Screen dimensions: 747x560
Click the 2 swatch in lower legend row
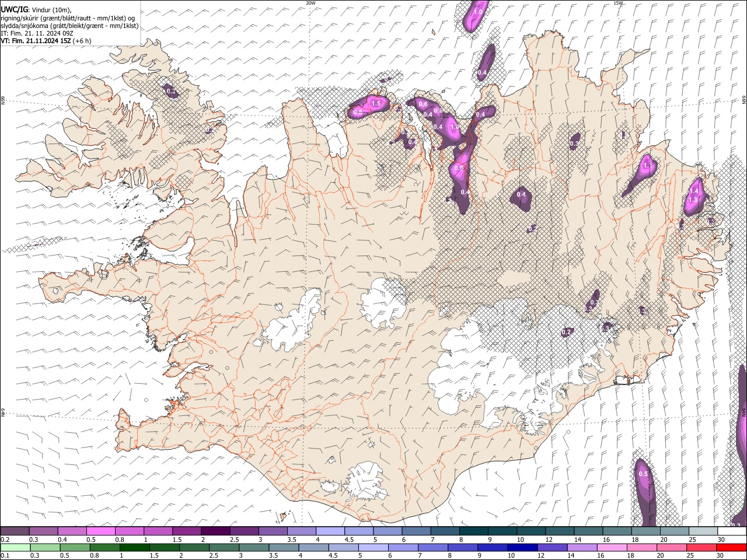coord(194,547)
